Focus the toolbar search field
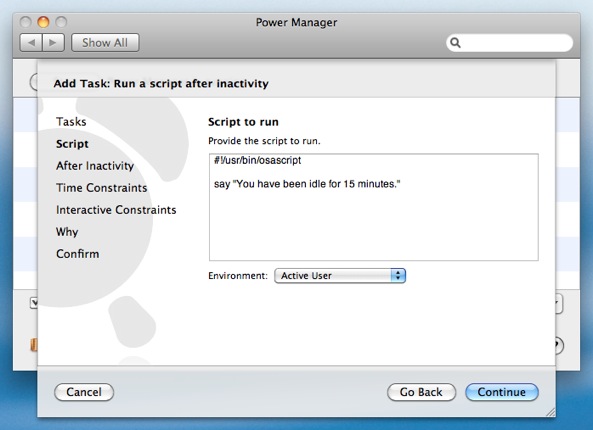Viewport: 593px width, 430px height. [x=509, y=43]
